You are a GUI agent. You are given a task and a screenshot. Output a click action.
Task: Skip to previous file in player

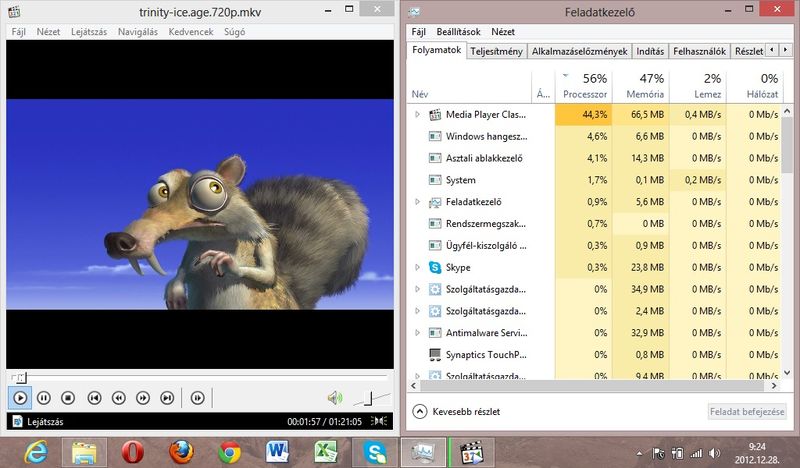pos(94,398)
